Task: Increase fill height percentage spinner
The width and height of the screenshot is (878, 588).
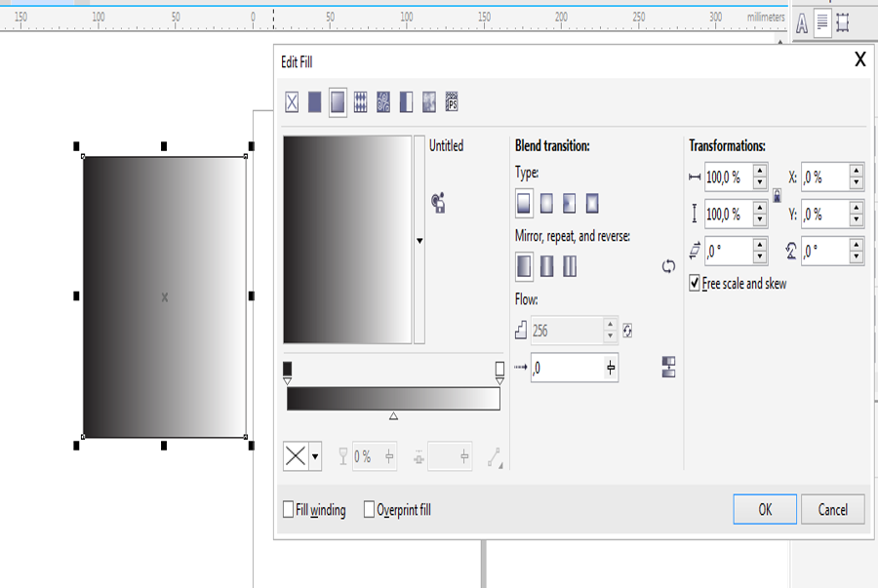Action: pyautogui.click(x=760, y=208)
